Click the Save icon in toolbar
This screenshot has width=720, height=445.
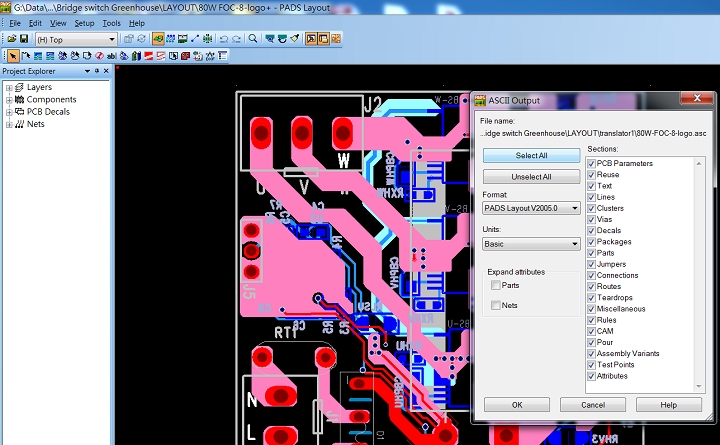point(24,39)
